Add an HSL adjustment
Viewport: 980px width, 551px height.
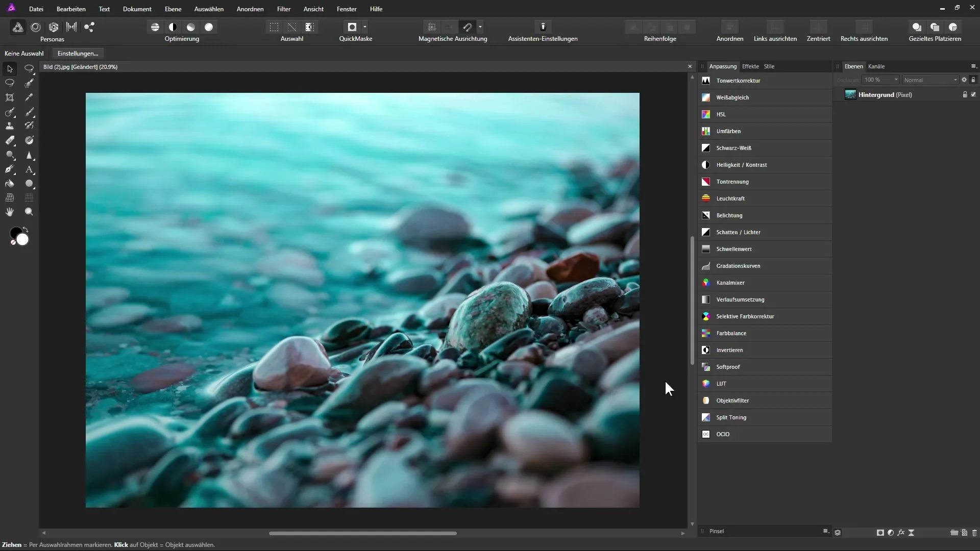(765, 114)
